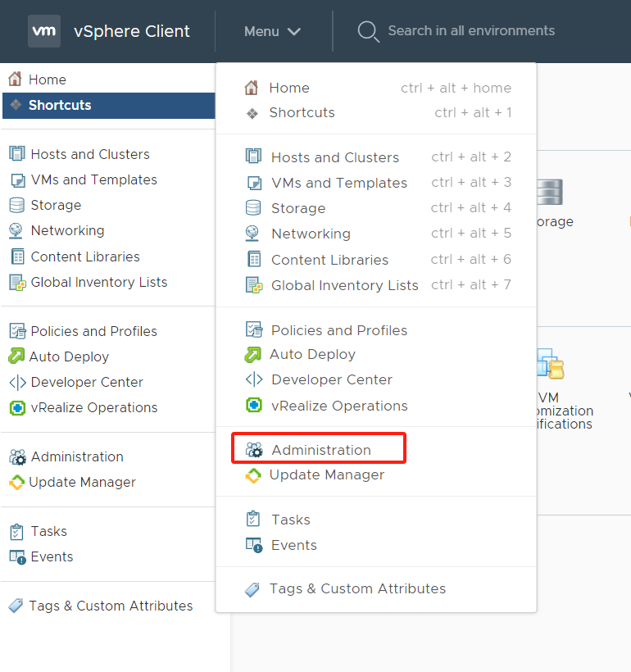Click Developer Center icon in dropdown menu
This screenshot has width=631, height=672.
(x=254, y=379)
